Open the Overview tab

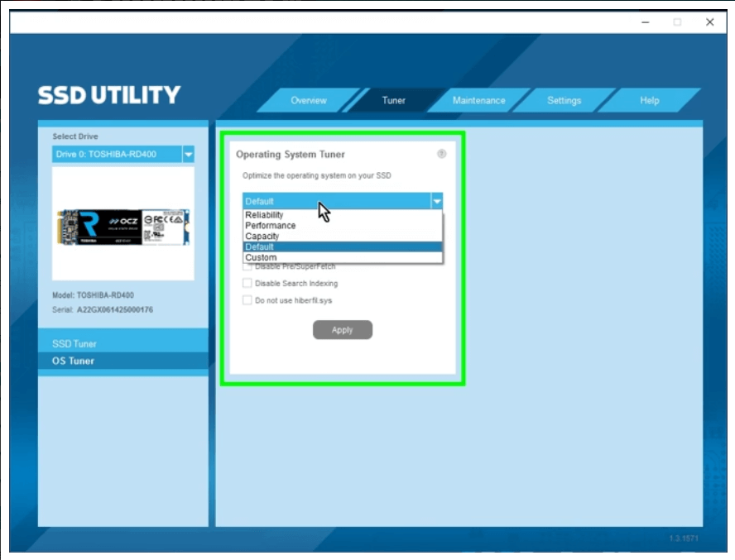309,100
